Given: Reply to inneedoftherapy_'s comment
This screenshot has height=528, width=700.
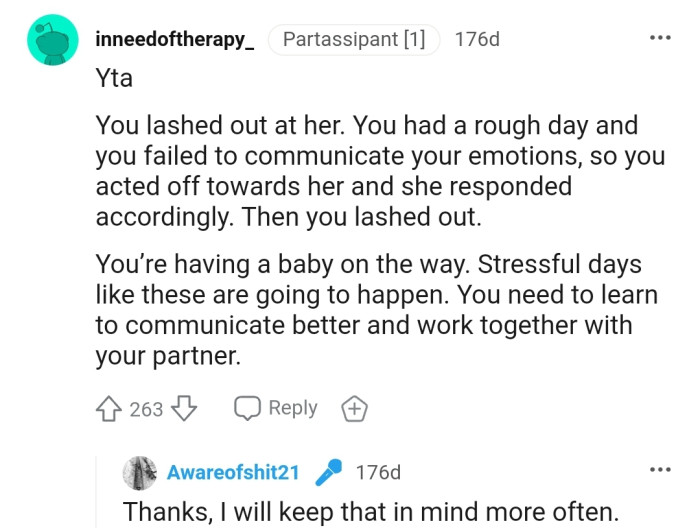Looking at the screenshot, I should 276,408.
